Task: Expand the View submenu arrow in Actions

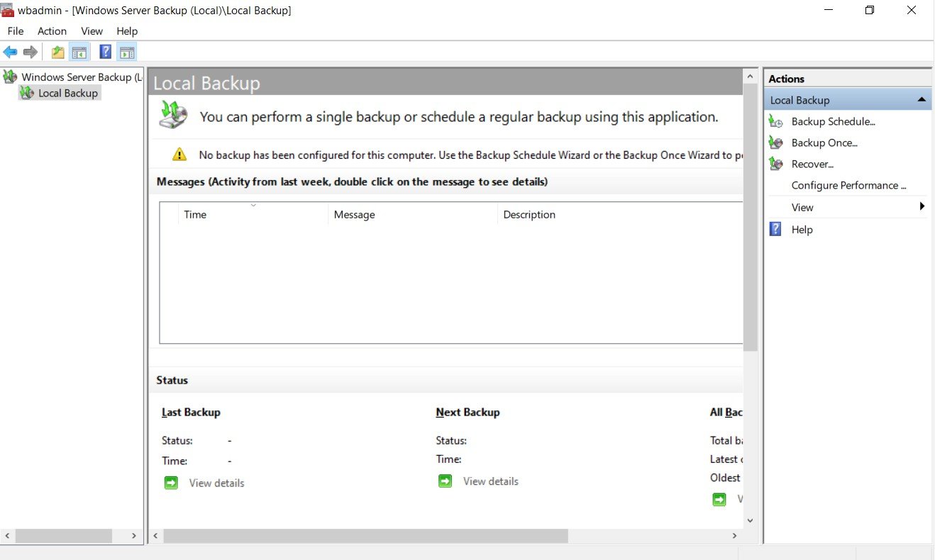Action: point(922,206)
